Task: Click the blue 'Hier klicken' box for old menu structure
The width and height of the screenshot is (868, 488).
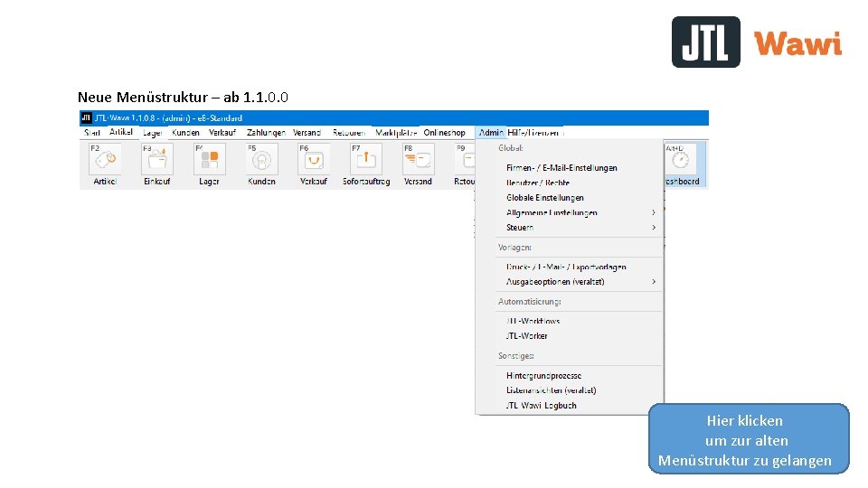Action: (749, 439)
